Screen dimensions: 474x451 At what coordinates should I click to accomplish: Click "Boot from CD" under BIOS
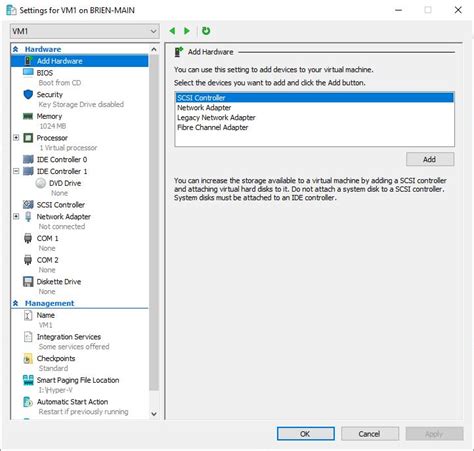(x=60, y=83)
